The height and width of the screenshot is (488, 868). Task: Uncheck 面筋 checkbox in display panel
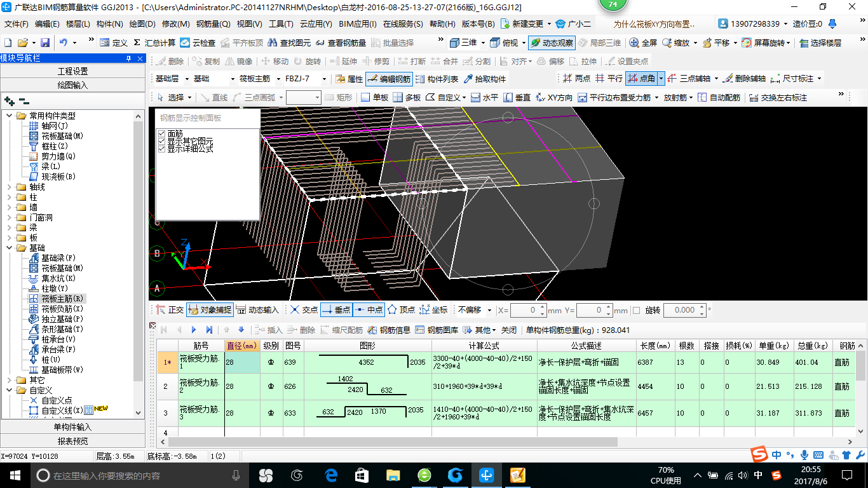tap(161, 134)
